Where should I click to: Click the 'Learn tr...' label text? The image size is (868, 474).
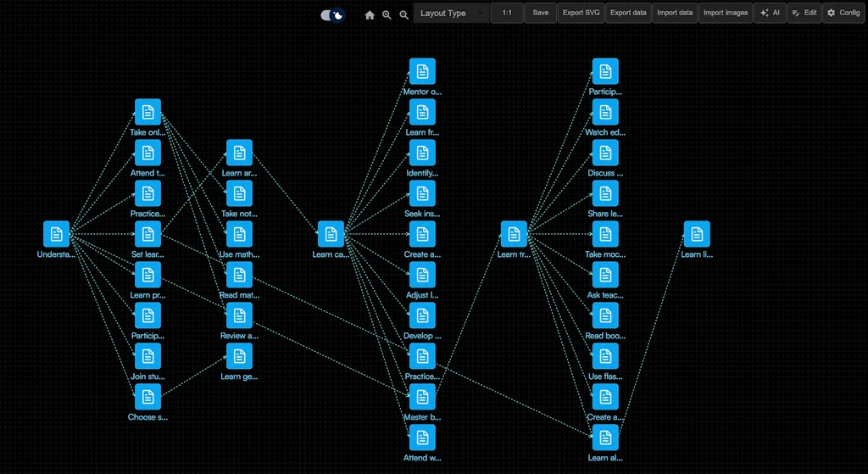(x=514, y=254)
